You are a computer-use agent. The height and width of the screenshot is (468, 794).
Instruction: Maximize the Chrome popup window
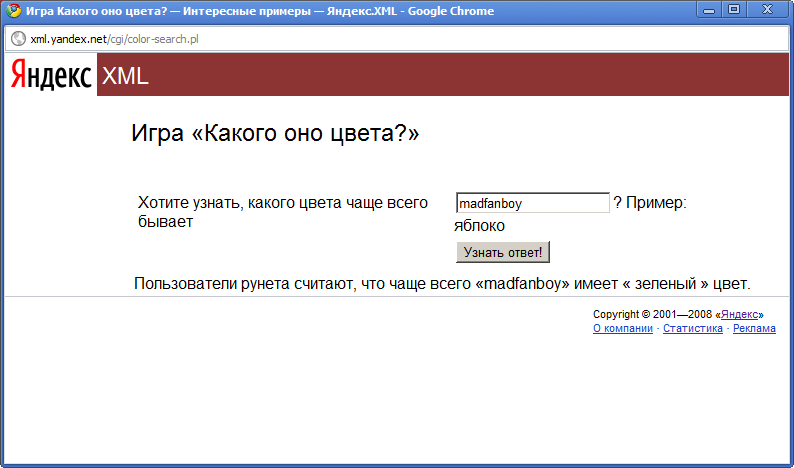[x=734, y=10]
